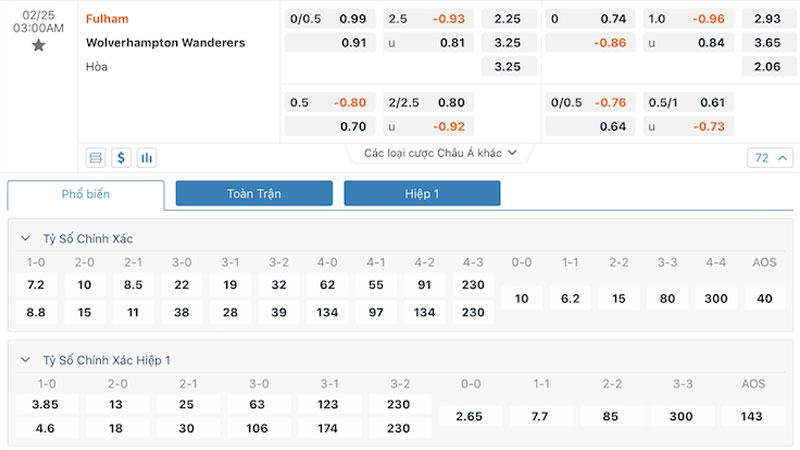Collapse the Tỷ Số Chính Xác section
Image resolution: width=800 pixels, height=450 pixels.
(26, 238)
